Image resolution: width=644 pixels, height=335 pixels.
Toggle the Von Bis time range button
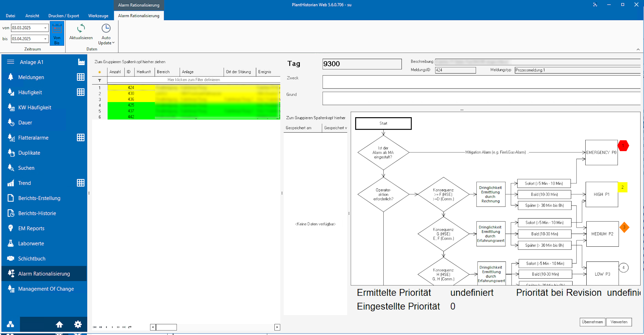point(57,34)
